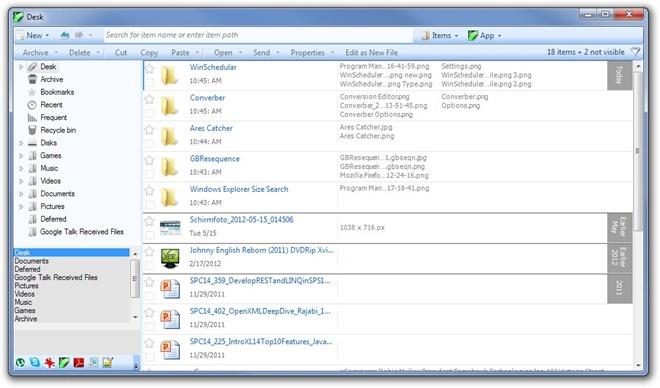660x388 pixels.
Task: Select Google Talk Received Files in lower list
Action: click(56, 277)
